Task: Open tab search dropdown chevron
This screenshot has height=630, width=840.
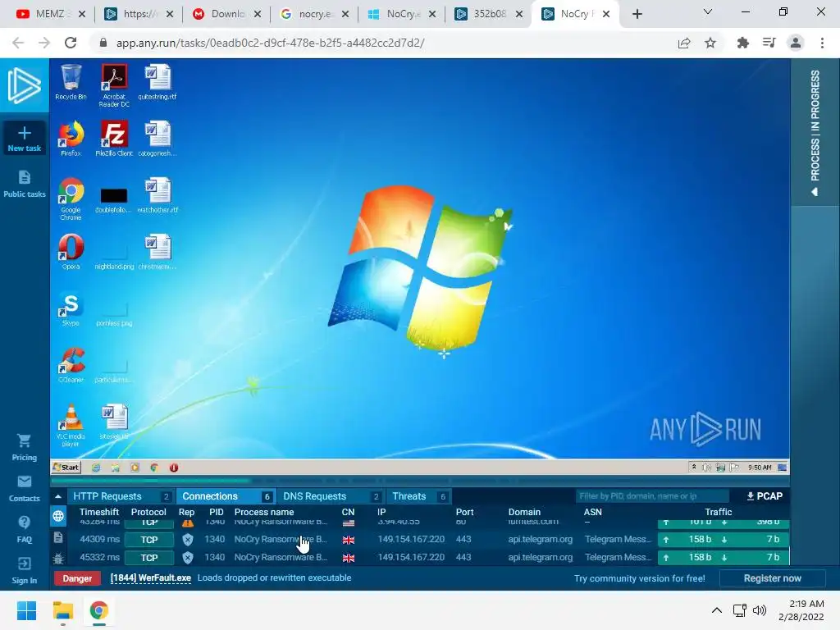Action: [x=707, y=11]
